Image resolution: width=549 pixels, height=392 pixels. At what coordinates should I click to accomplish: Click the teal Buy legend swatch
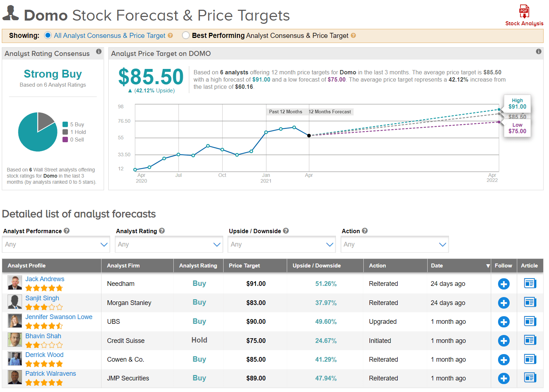pos(65,124)
